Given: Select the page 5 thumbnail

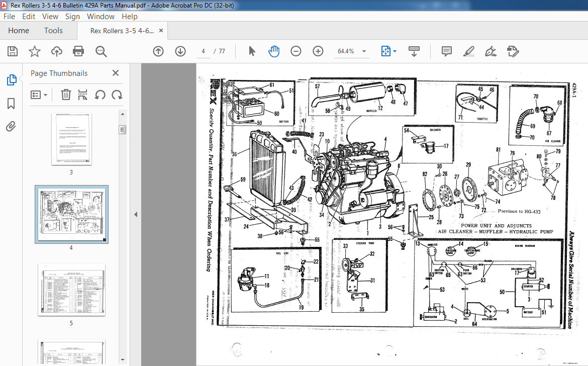Looking at the screenshot, I should (71, 290).
